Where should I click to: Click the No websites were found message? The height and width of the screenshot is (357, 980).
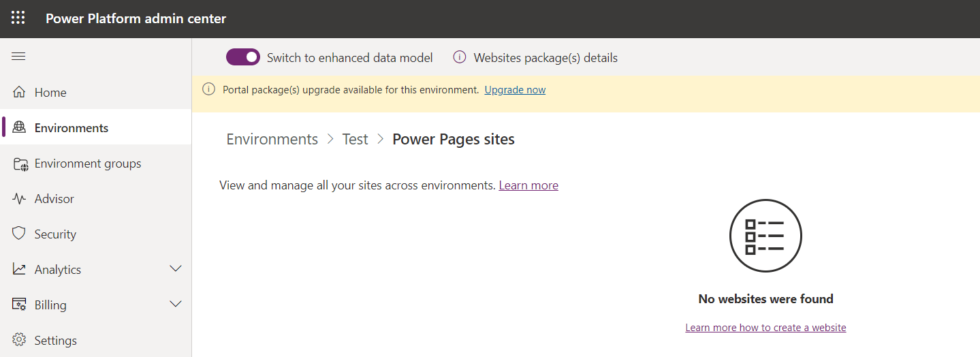click(765, 298)
